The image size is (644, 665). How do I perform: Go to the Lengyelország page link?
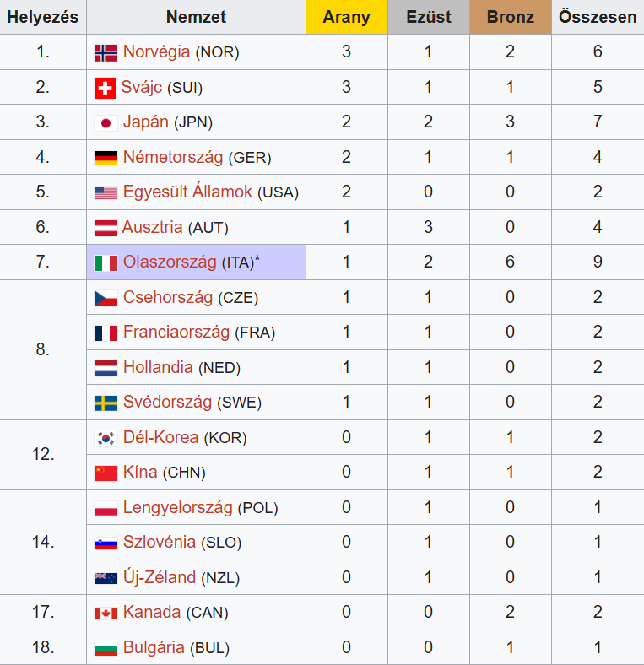coord(177,508)
